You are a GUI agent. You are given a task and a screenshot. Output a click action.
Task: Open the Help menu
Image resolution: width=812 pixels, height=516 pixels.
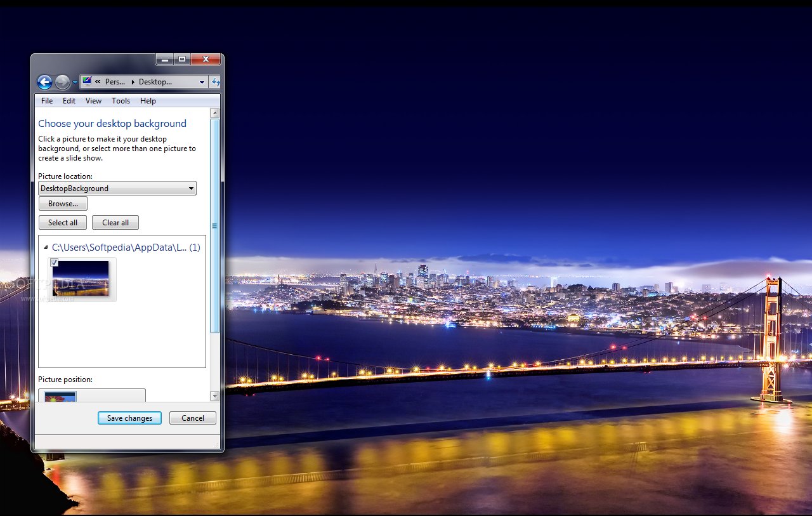(148, 101)
